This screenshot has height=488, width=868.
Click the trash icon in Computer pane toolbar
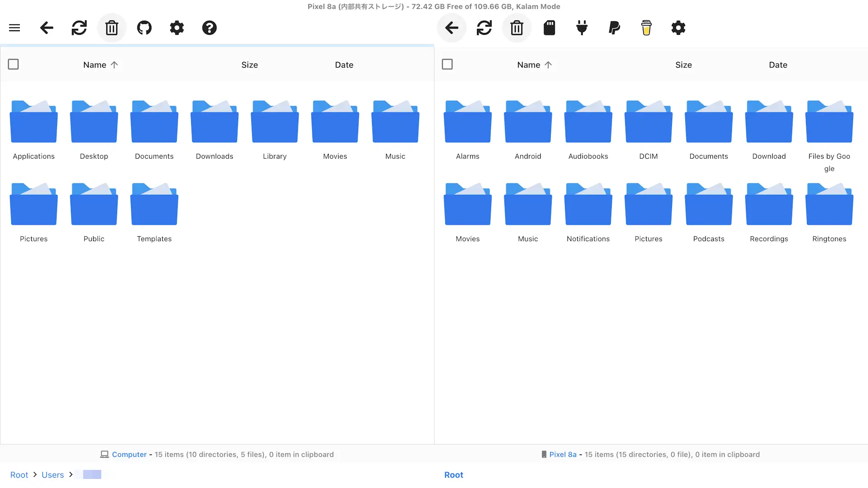(112, 28)
